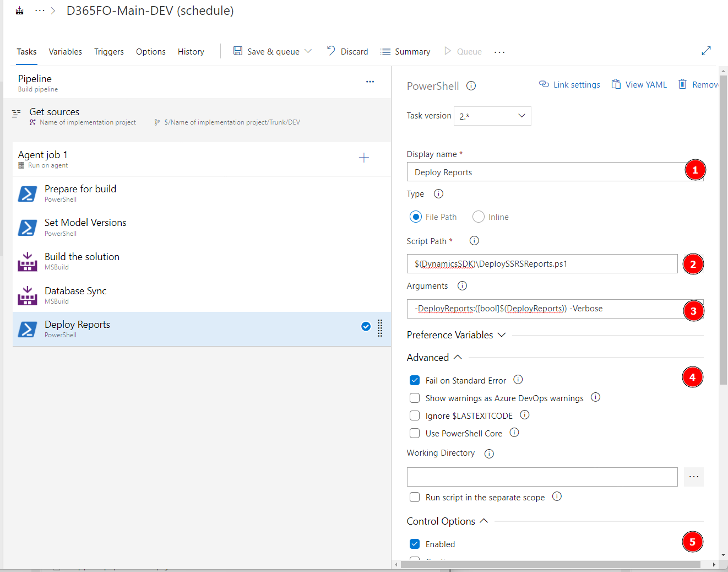
Task: Click the plus icon on Agent job 1
Action: coord(363,158)
